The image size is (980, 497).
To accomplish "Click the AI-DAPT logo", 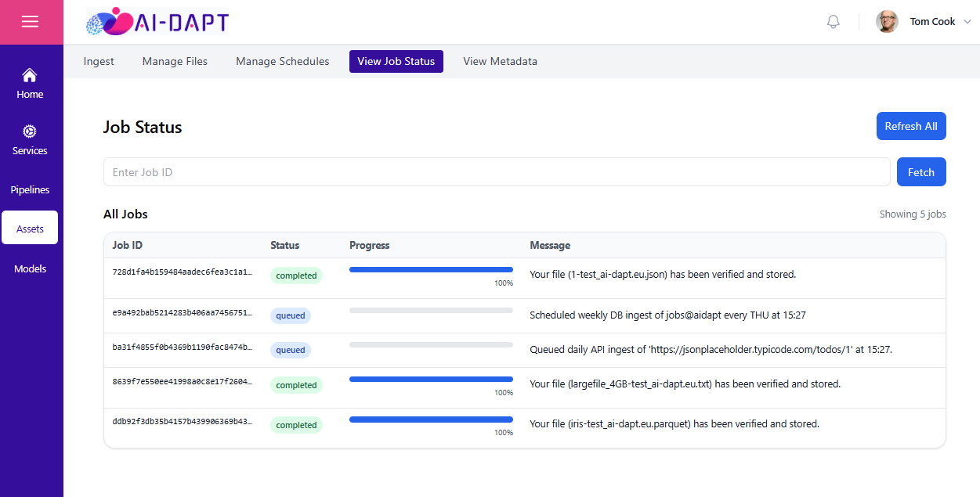I will point(157,22).
